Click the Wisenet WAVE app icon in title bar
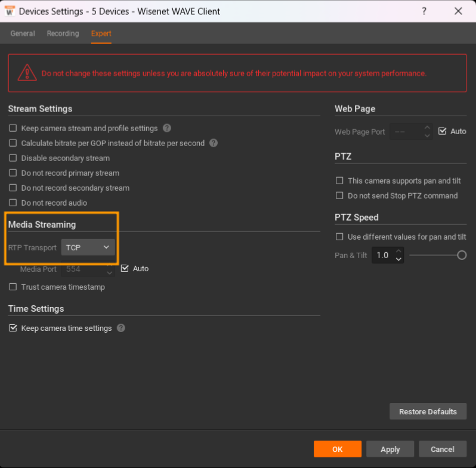The height and width of the screenshot is (468, 476). point(10,11)
